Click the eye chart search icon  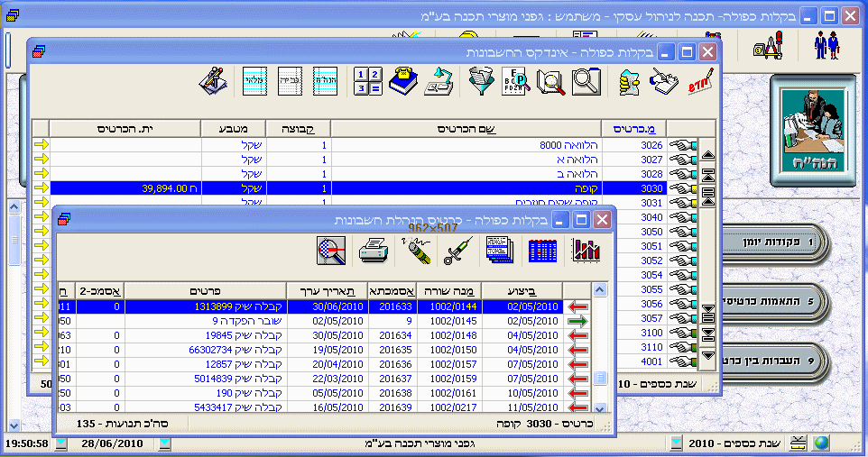(515, 81)
